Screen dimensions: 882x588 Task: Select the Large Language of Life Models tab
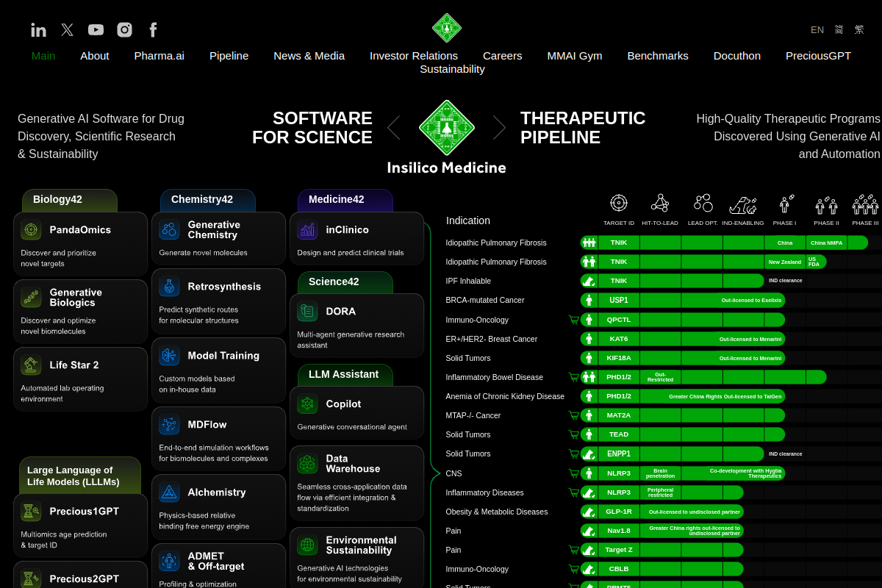point(80,476)
